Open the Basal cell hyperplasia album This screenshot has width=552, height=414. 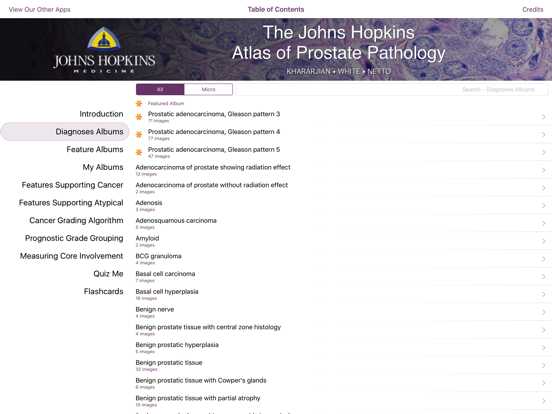[344, 294]
